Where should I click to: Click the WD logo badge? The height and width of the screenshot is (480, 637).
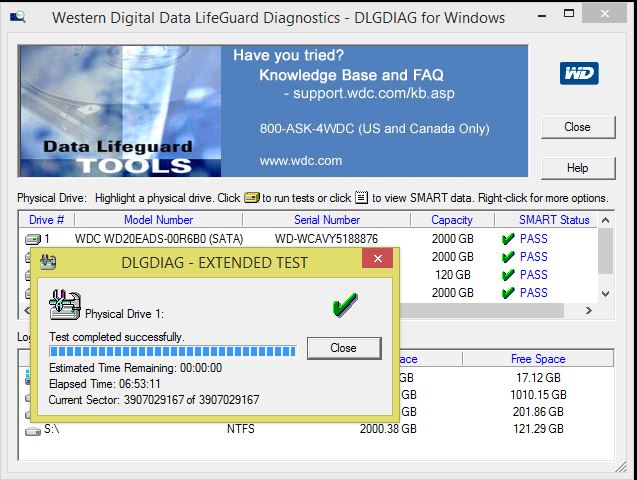[x=579, y=74]
